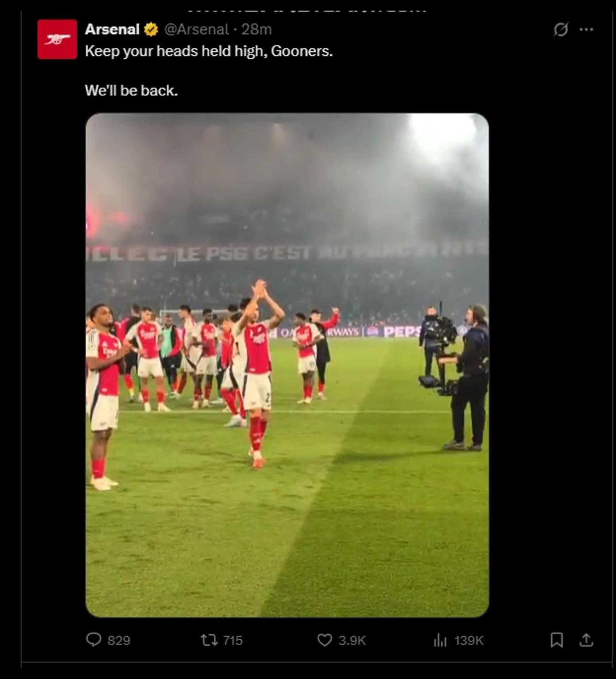Viewport: 616px width, 679px height.
Task: Click the 28m post timestamp
Action: pos(256,29)
